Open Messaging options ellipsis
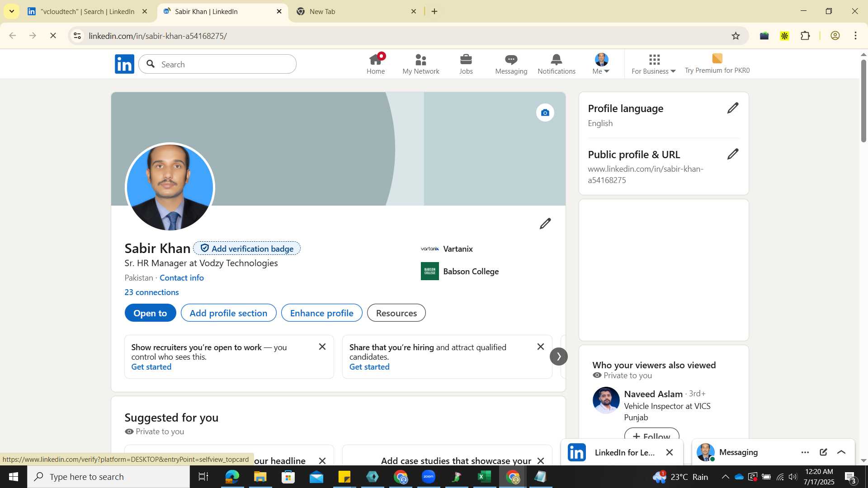 (805, 452)
